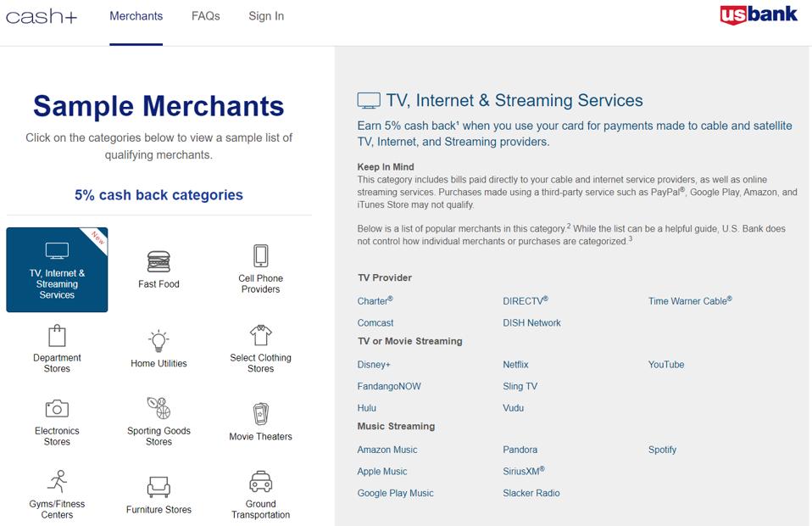The height and width of the screenshot is (526, 812).
Task: Switch to the Merchants tab
Action: pos(136,15)
